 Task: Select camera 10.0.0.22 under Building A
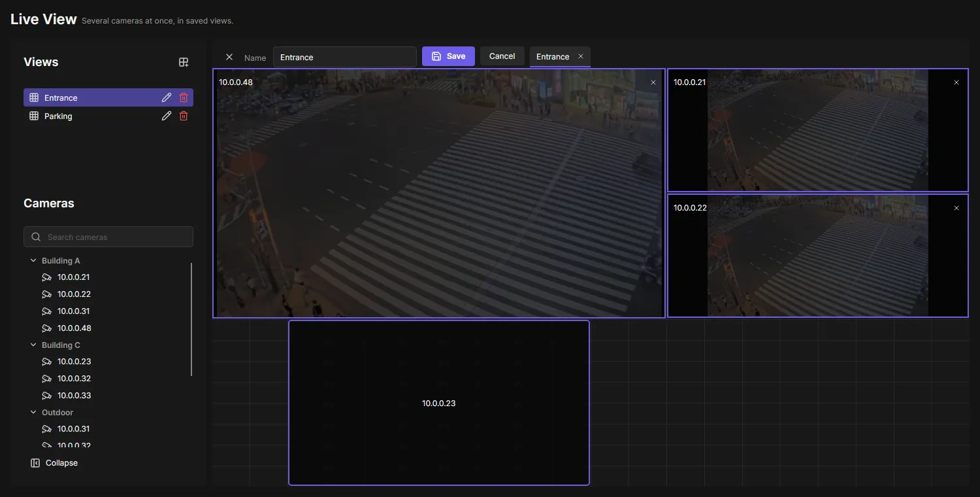point(74,294)
